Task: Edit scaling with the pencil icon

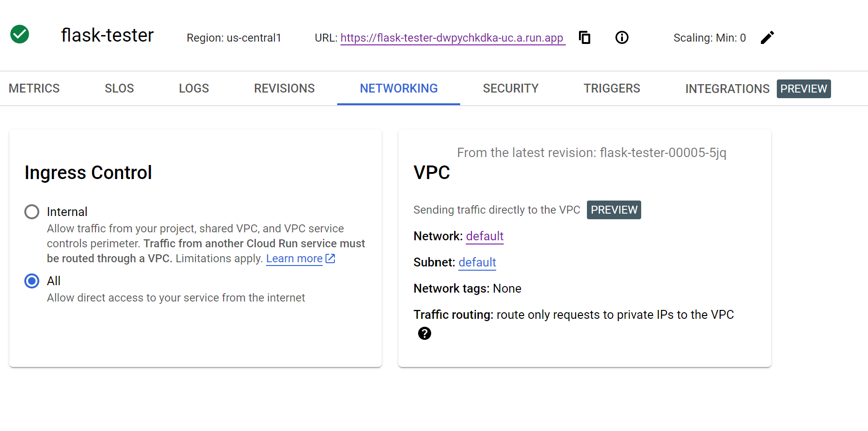Action: [767, 37]
